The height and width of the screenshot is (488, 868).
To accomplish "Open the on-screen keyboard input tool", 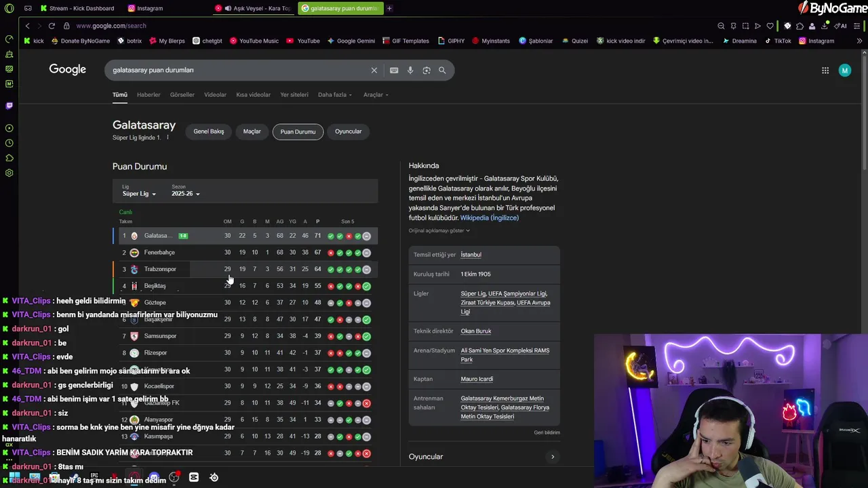I will point(394,70).
